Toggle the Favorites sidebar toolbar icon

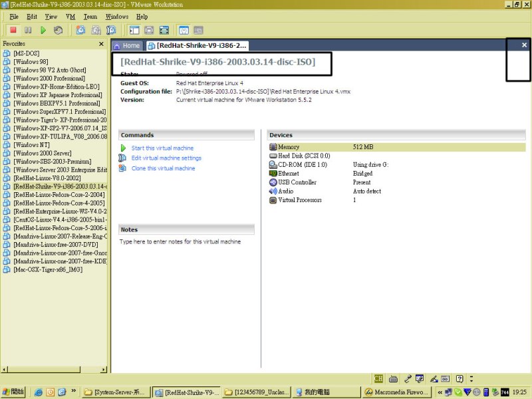tap(134, 30)
